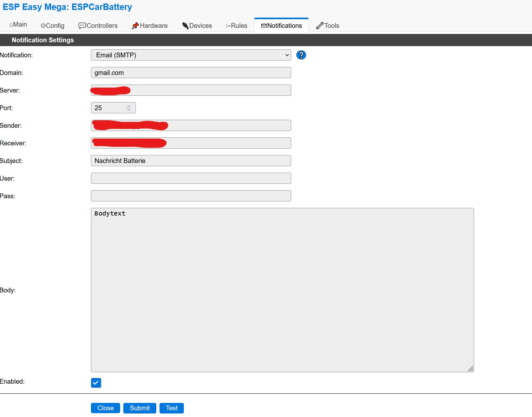
Task: Send a Test notification
Action: [172, 408]
